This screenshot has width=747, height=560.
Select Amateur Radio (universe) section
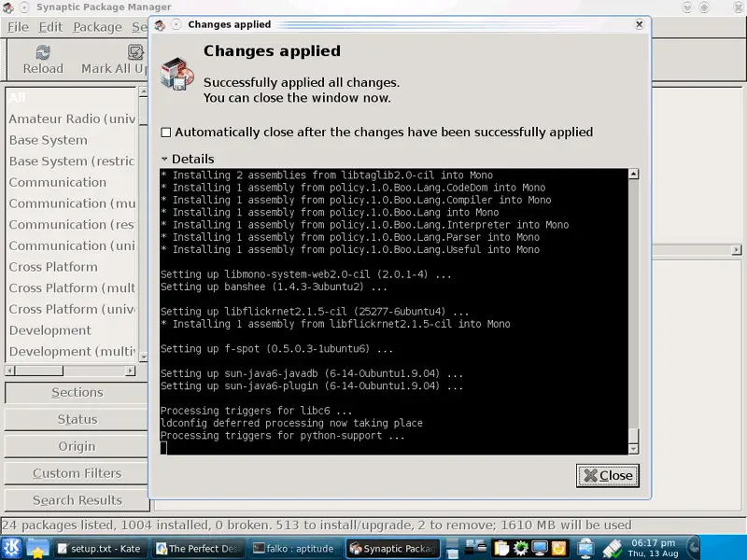point(72,119)
